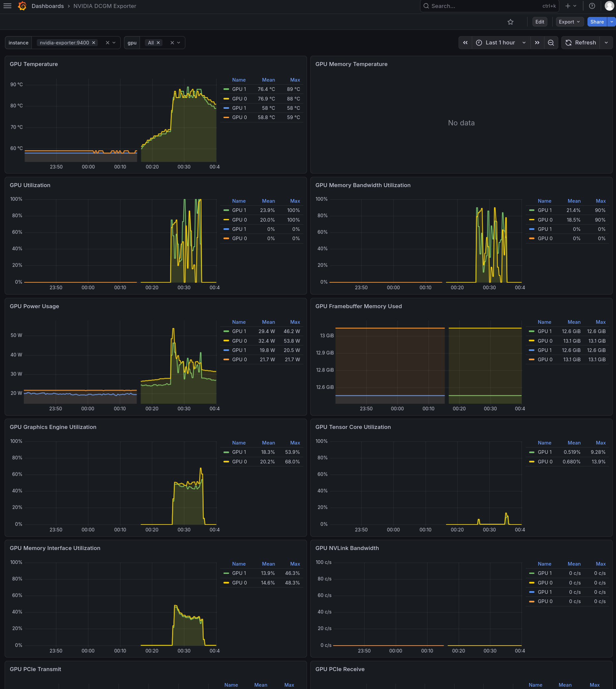Image resolution: width=616 pixels, height=689 pixels.
Task: Open GPU Framebuffer Memory Used title
Action: (358, 306)
